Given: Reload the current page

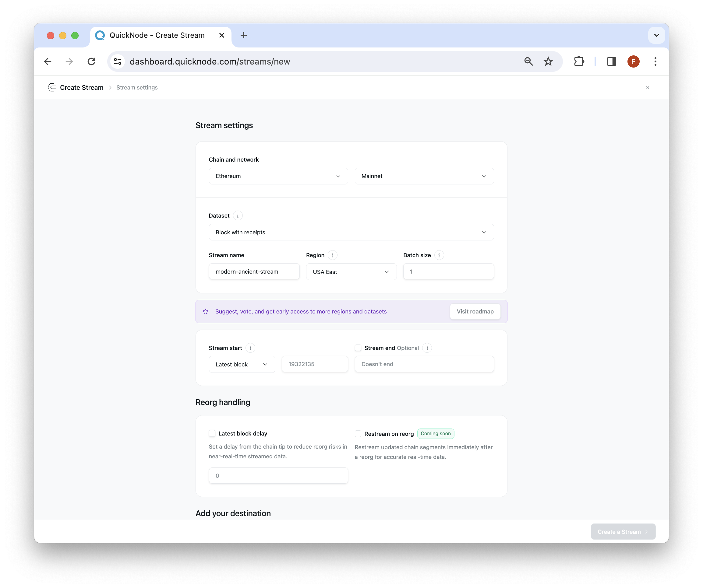Looking at the screenshot, I should (91, 61).
